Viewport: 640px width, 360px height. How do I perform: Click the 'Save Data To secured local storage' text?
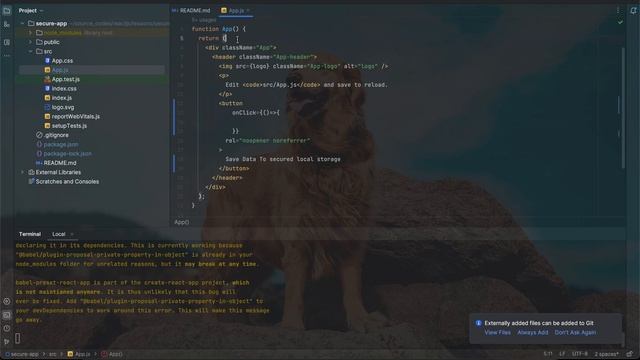click(x=283, y=159)
